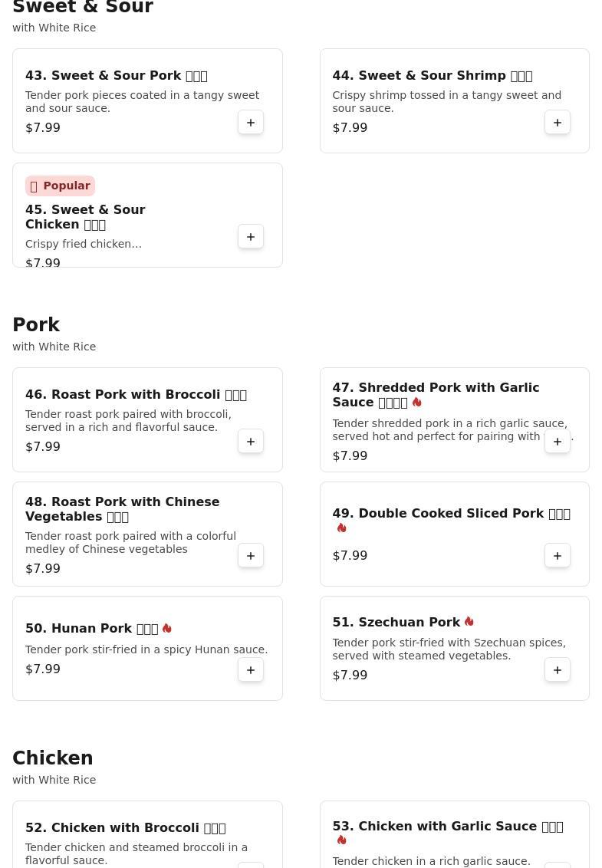Image resolution: width=602 pixels, height=868 pixels.
Task: Add Shredded Pork with Garlic Sauce
Action: [558, 442]
